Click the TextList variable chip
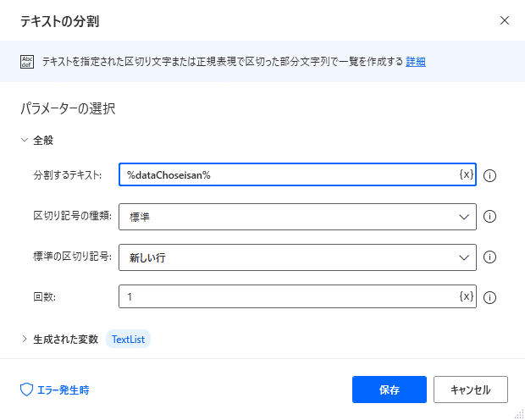 point(128,340)
